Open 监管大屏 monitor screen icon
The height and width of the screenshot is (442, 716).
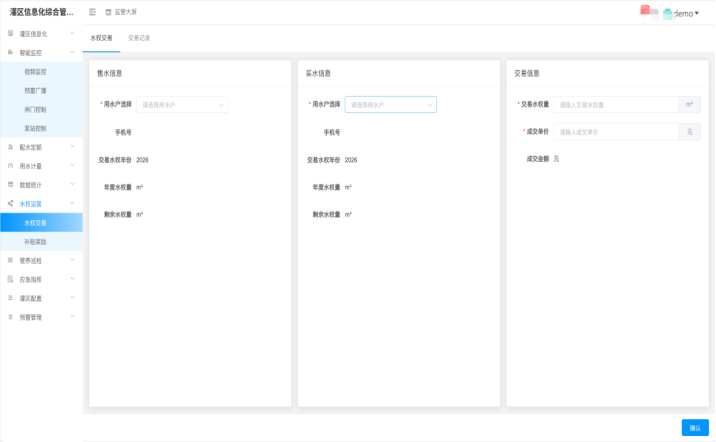[109, 12]
